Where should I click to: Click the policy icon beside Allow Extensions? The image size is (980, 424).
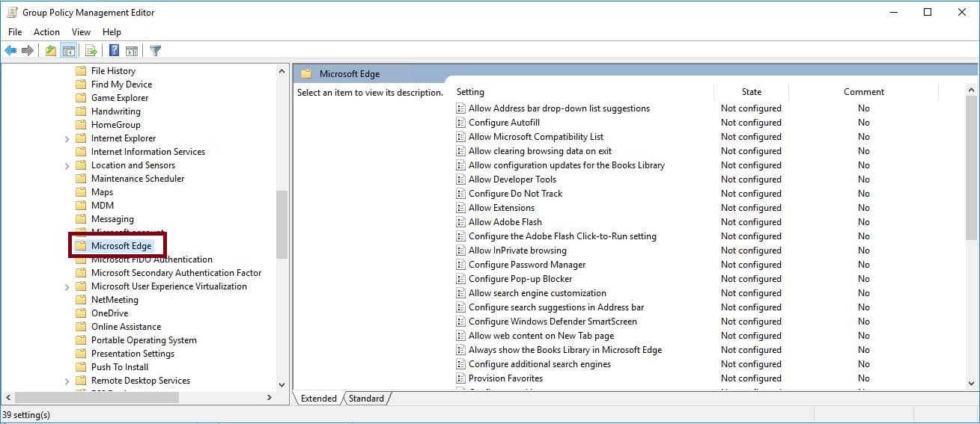tap(461, 208)
